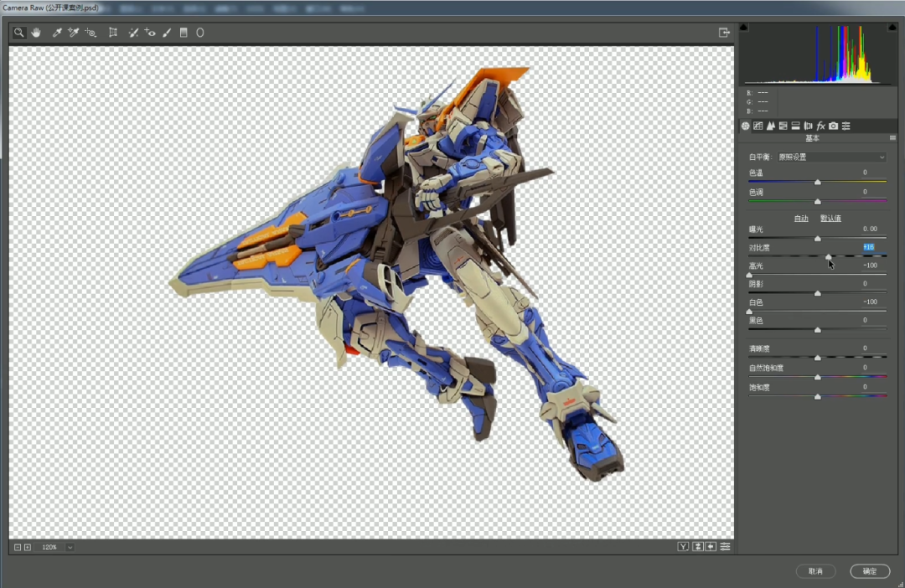The width and height of the screenshot is (905, 588).
Task: Cycle before/after view with Y icon
Action: pos(683,546)
